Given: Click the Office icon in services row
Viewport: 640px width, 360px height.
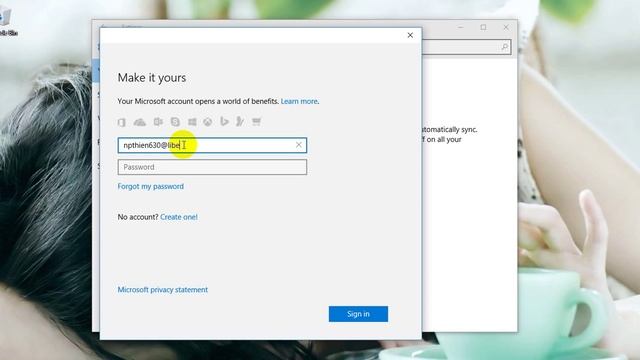Looking at the screenshot, I should (122, 122).
